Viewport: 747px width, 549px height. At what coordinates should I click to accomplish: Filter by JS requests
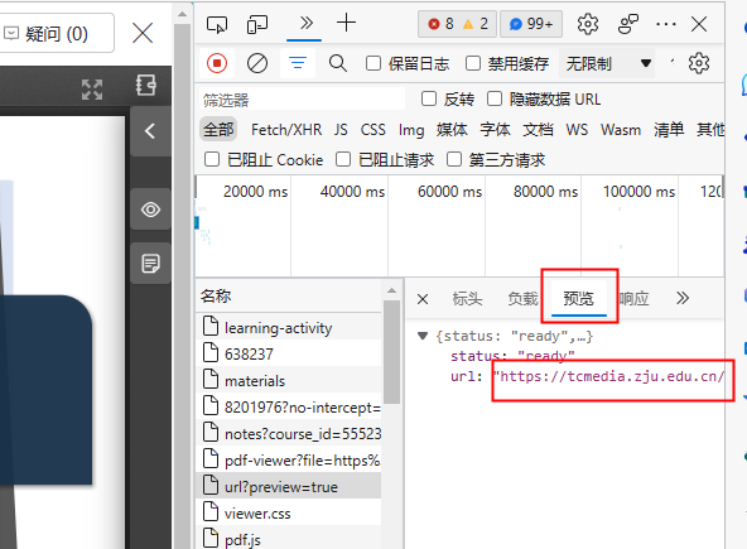click(341, 130)
